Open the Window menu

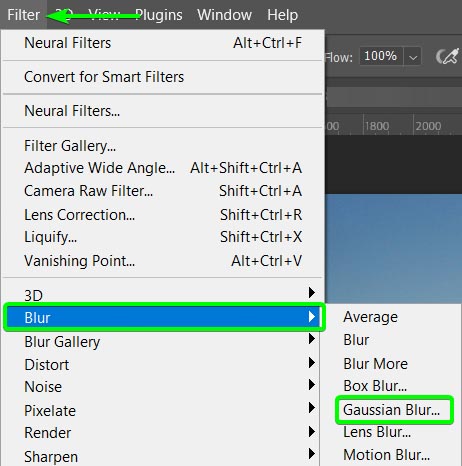click(x=224, y=15)
